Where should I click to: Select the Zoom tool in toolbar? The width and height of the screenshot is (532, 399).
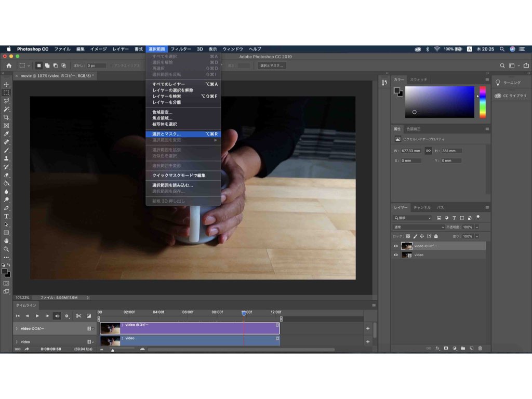(6, 249)
